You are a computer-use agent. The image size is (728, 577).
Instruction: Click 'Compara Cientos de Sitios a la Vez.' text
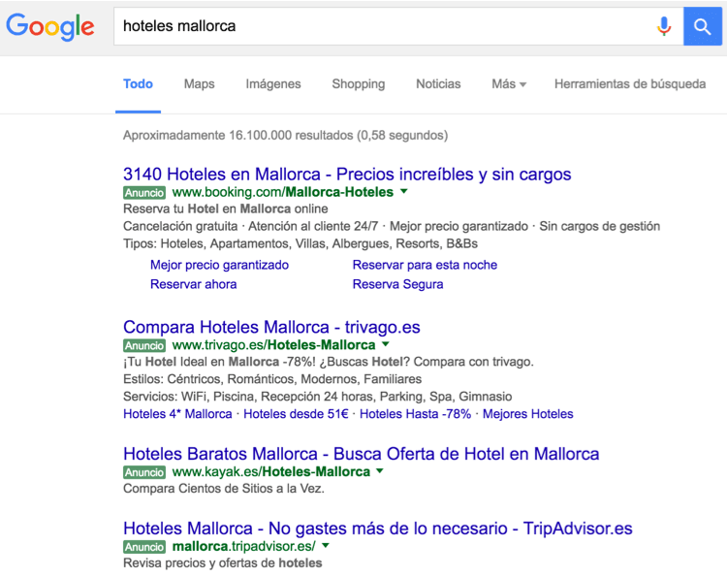(x=224, y=489)
